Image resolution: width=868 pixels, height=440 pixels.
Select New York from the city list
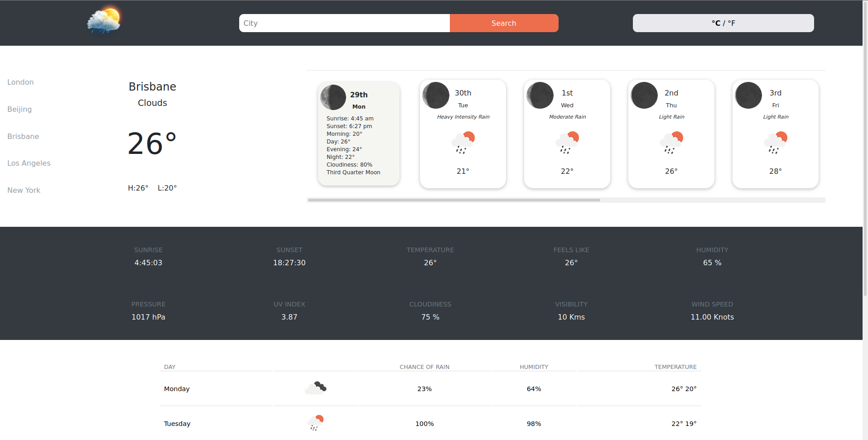[24, 190]
